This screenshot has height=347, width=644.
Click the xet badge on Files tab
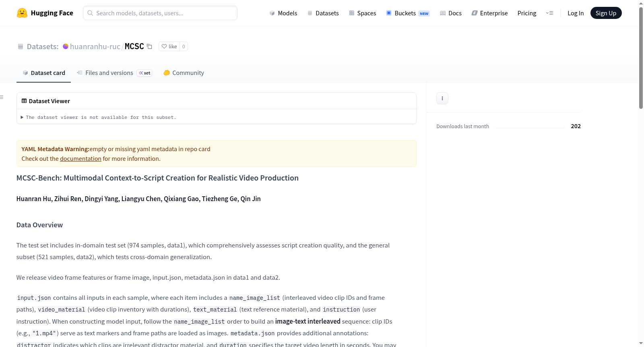click(x=144, y=73)
